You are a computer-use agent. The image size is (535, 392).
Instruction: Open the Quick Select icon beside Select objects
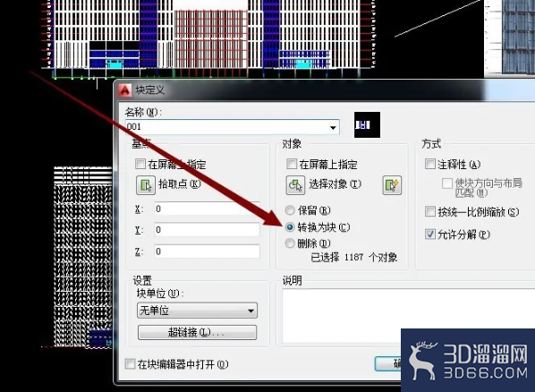[392, 185]
